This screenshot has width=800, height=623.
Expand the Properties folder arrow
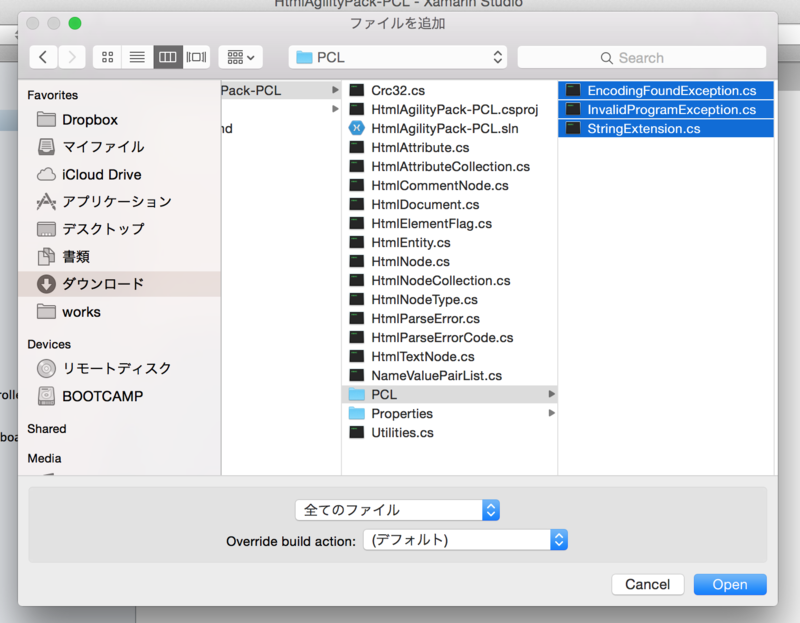[x=551, y=413]
